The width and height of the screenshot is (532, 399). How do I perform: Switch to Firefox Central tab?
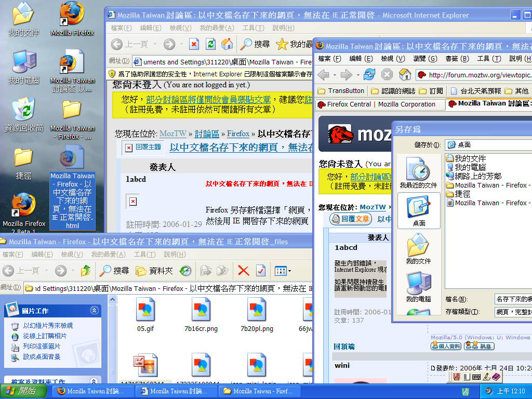(x=380, y=104)
